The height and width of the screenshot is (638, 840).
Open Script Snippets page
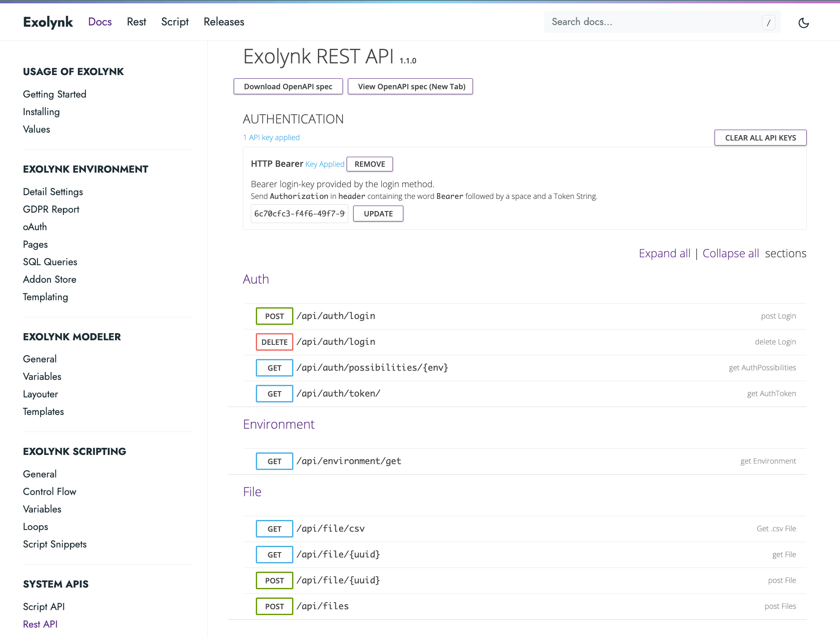point(55,544)
